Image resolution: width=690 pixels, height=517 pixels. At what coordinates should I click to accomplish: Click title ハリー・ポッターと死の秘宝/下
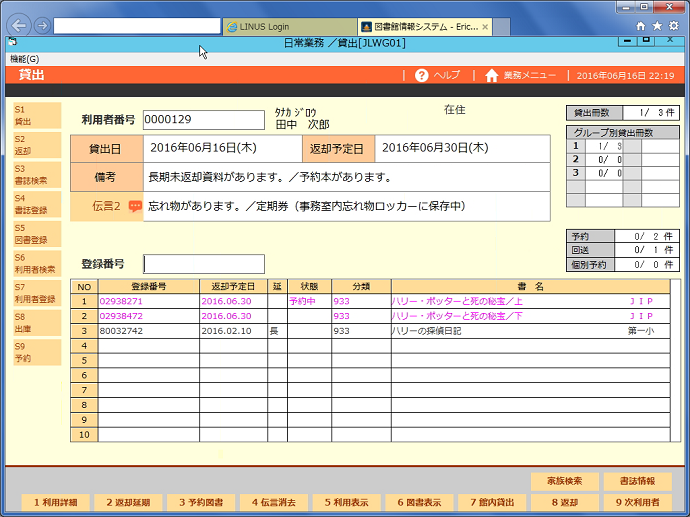pos(457,316)
